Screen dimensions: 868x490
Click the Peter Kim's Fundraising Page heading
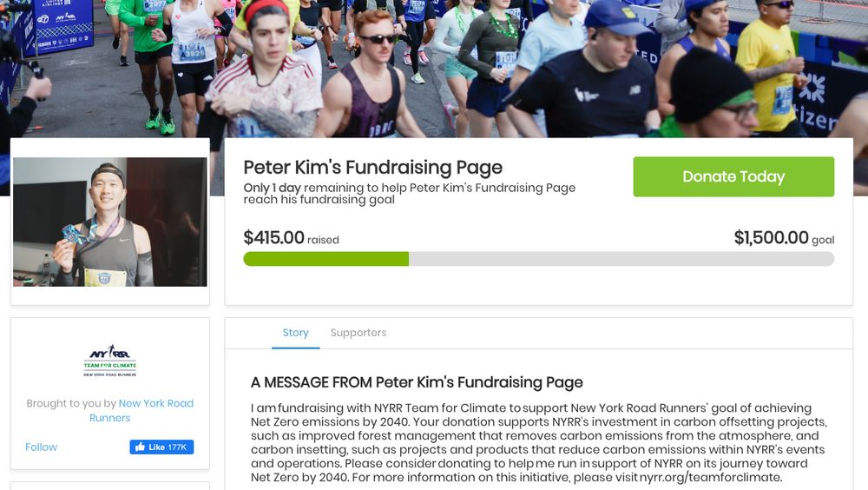tap(372, 167)
